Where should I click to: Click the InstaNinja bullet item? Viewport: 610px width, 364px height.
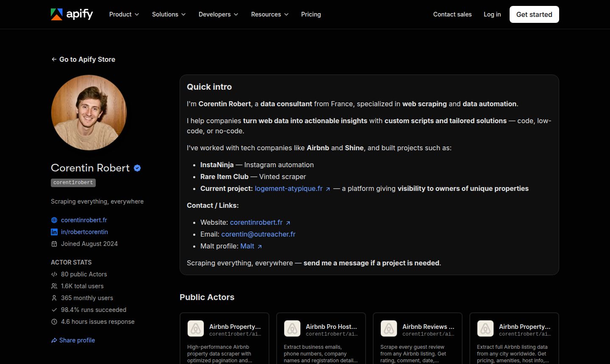pyautogui.click(x=257, y=165)
